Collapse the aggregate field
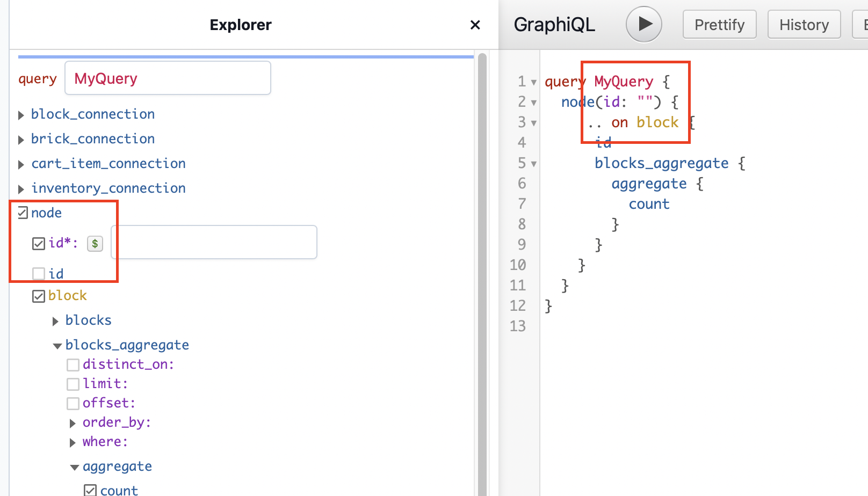 tap(75, 467)
